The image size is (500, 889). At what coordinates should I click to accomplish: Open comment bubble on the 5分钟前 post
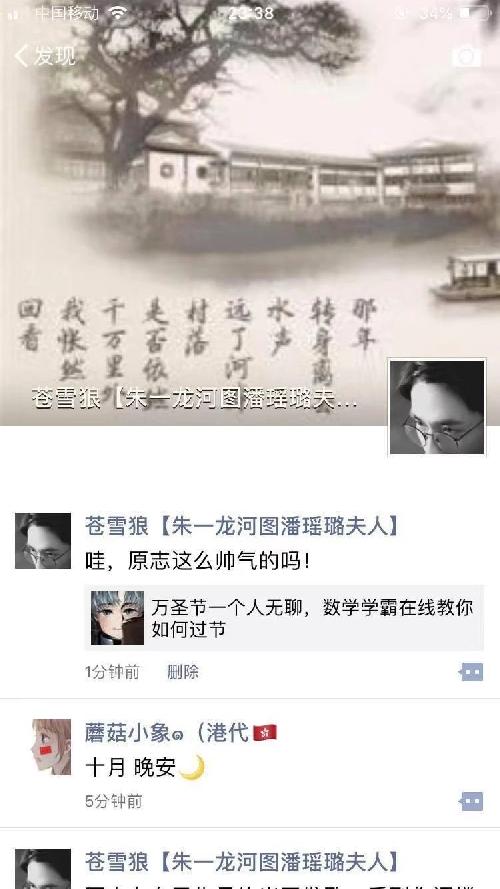tap(471, 801)
